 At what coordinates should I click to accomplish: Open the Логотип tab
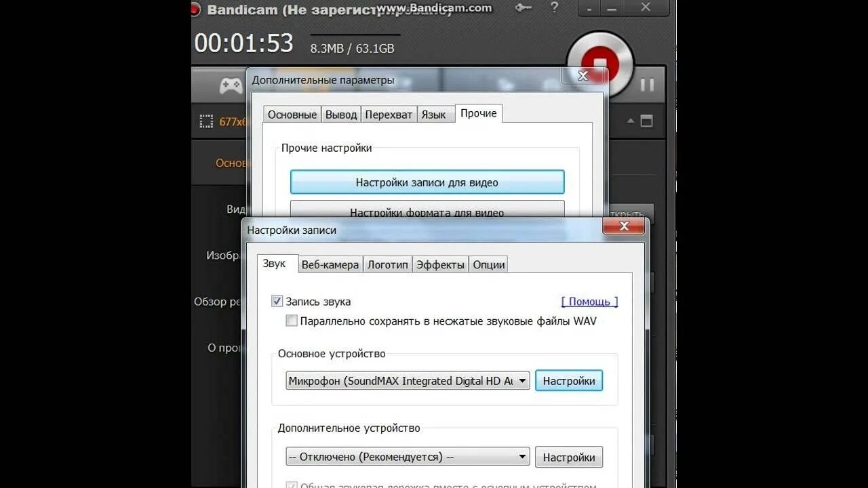(x=388, y=264)
